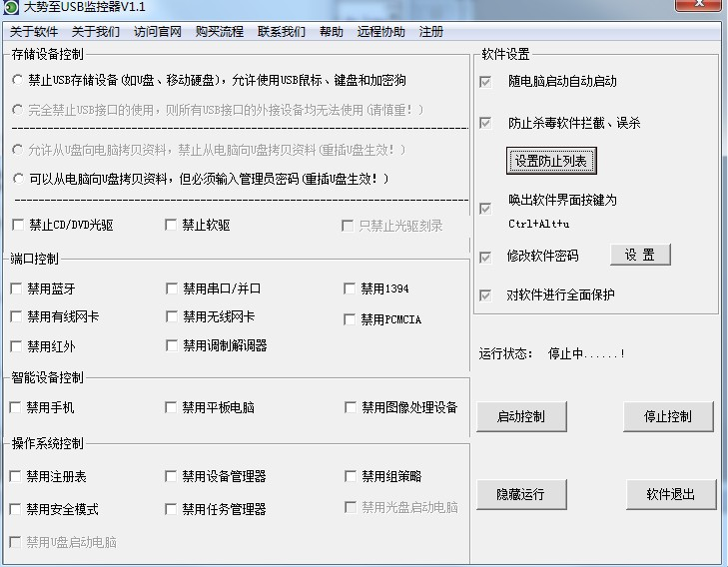This screenshot has width=728, height=567.
Task: Tick the 禁用手机 checkbox
Action: coord(17,407)
